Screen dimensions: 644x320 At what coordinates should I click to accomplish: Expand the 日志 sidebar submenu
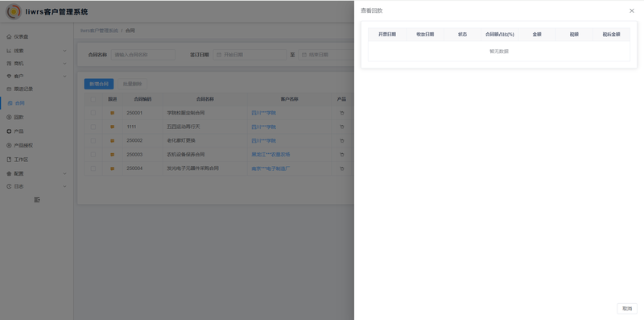37,186
